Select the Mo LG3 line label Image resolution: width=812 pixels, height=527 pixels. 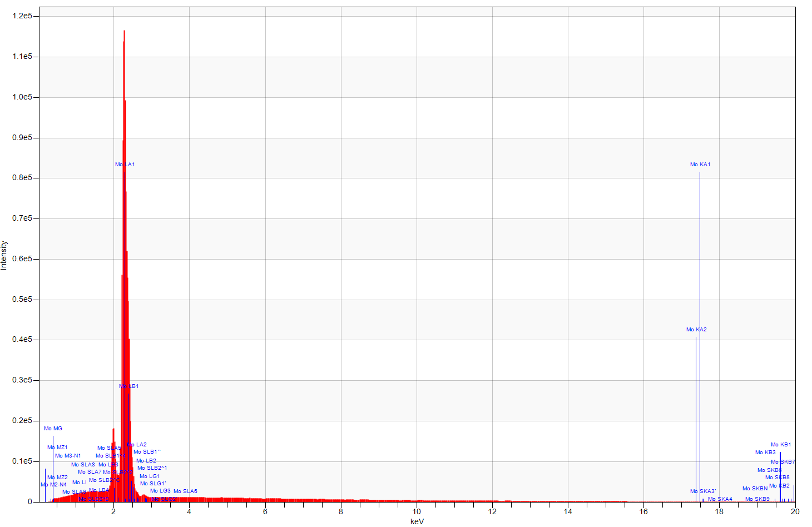(x=160, y=491)
